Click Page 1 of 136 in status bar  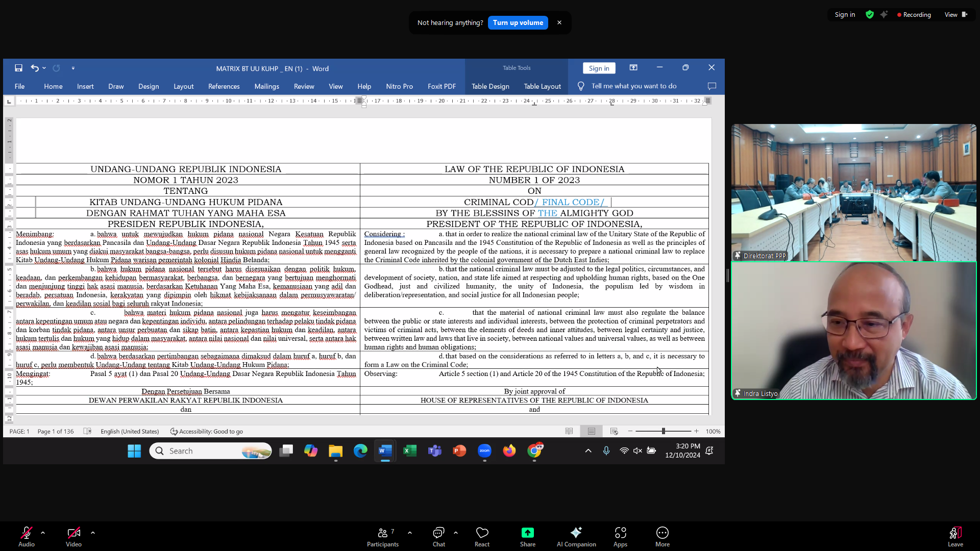click(56, 432)
